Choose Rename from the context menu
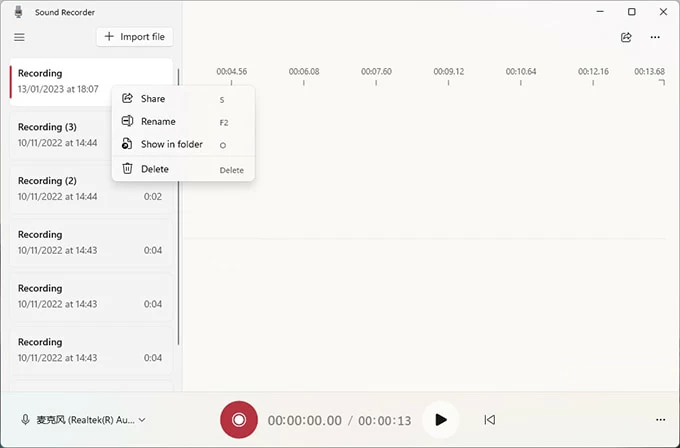The height and width of the screenshot is (448, 680). (x=158, y=121)
